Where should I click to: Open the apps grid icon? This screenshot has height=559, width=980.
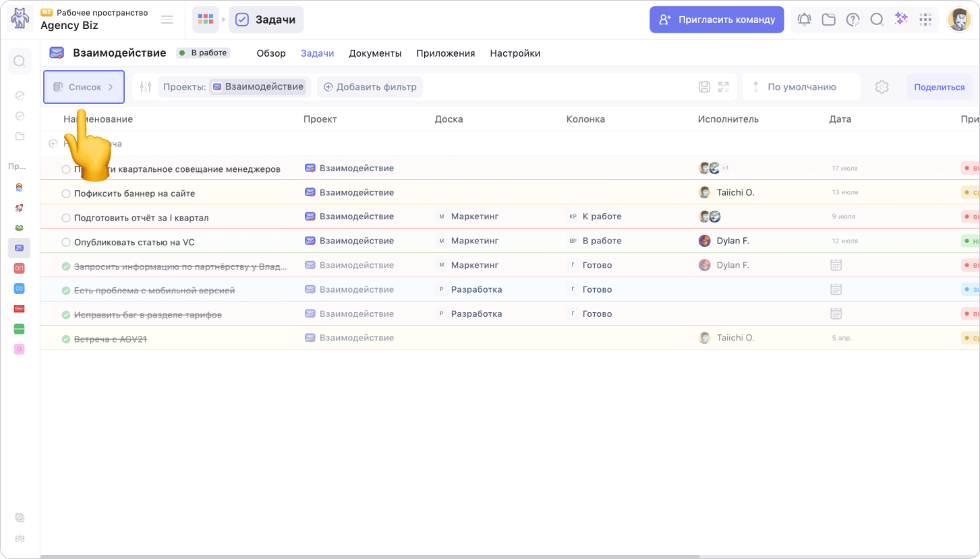pyautogui.click(x=925, y=20)
